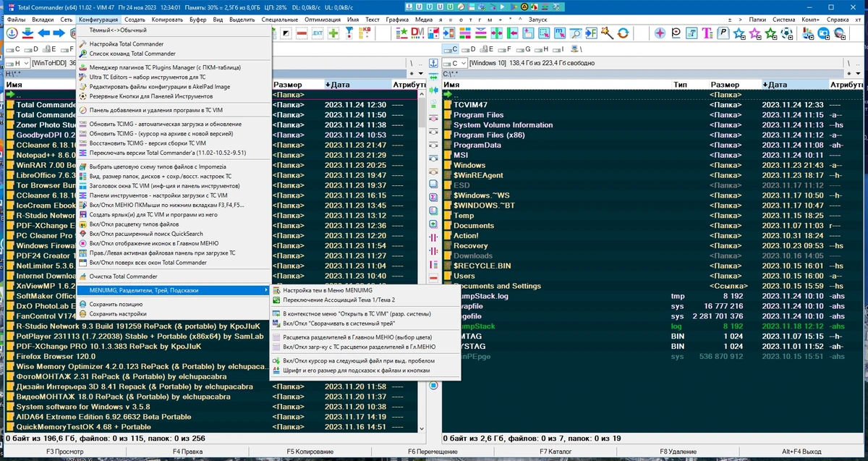Click the soccer ball toolbar icon
The width and height of the screenshot is (868, 461).
tap(787, 33)
